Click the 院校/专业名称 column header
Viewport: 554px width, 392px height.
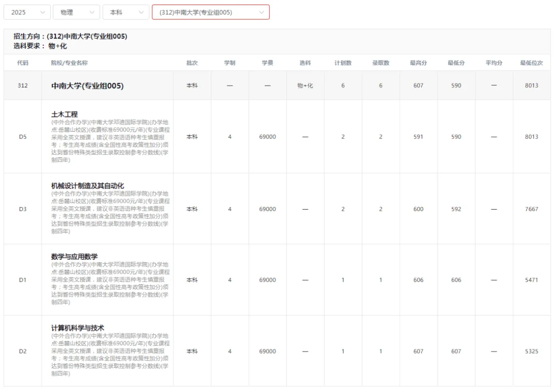[x=69, y=63]
